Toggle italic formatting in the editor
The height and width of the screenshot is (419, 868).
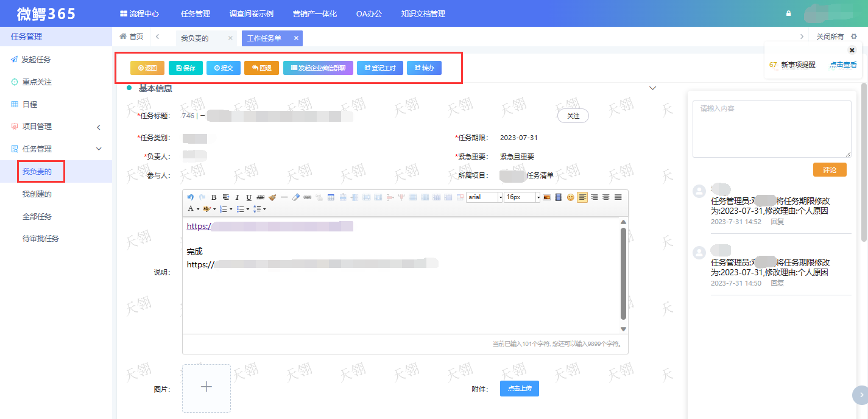(x=237, y=197)
